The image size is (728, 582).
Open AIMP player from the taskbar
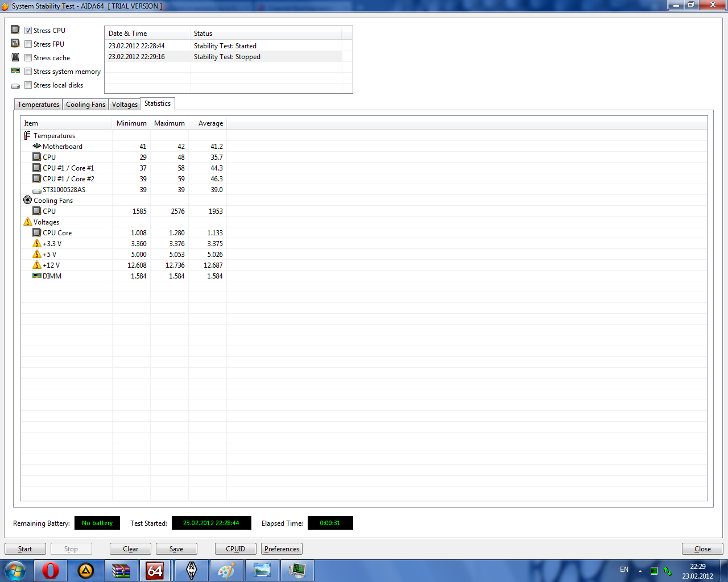tap(86, 571)
